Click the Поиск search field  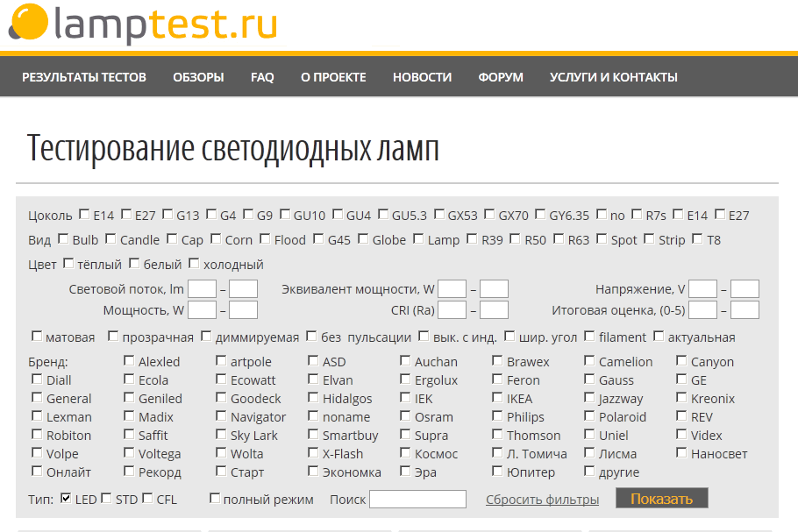417,499
